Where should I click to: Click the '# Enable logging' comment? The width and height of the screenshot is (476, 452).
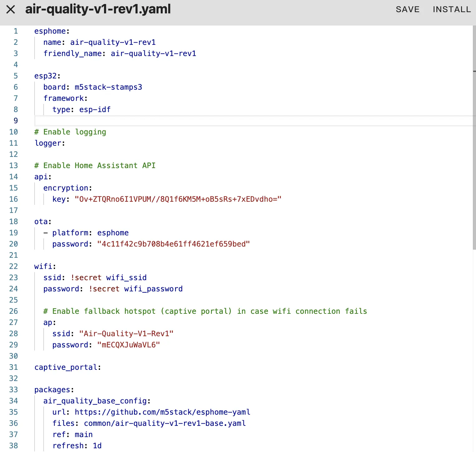[70, 132]
